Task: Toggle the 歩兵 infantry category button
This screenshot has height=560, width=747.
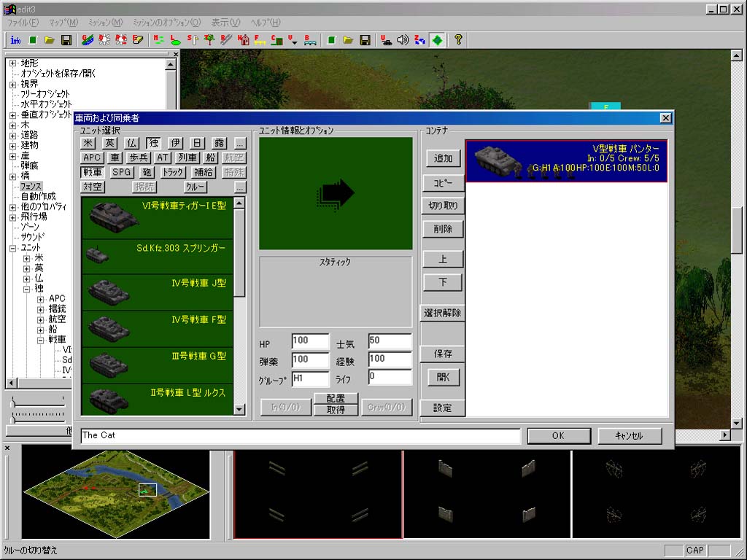Action: pyautogui.click(x=138, y=157)
